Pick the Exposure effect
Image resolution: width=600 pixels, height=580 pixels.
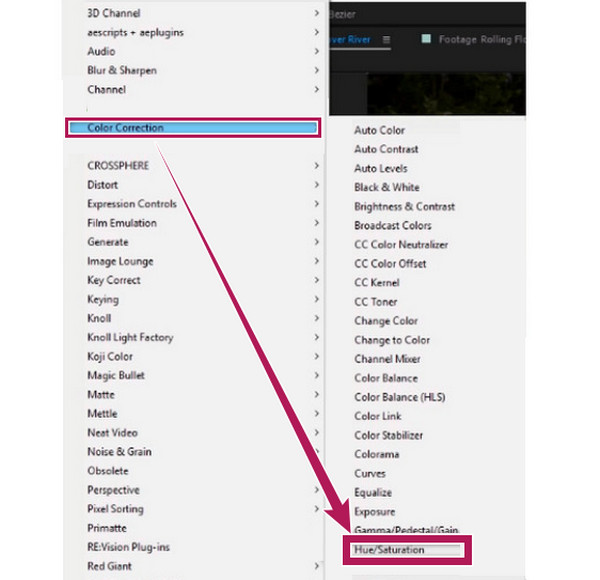coord(375,512)
